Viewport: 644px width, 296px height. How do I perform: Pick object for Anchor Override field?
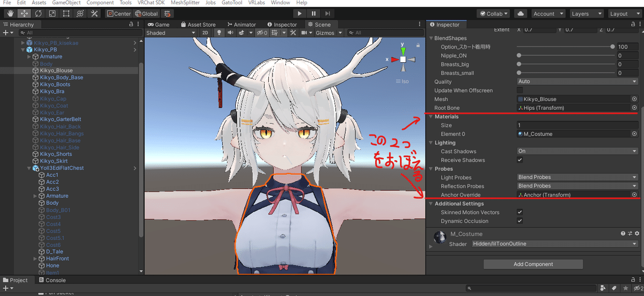(x=634, y=195)
